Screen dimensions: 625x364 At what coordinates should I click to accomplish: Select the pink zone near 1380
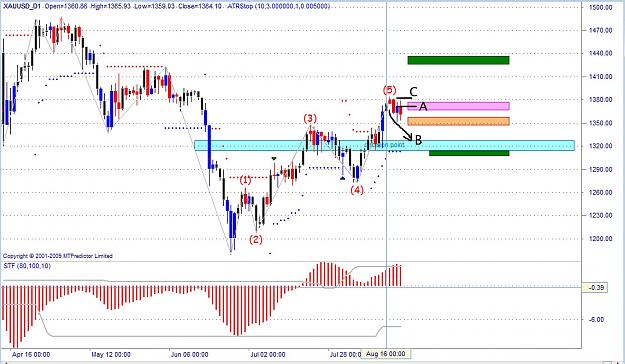458,106
